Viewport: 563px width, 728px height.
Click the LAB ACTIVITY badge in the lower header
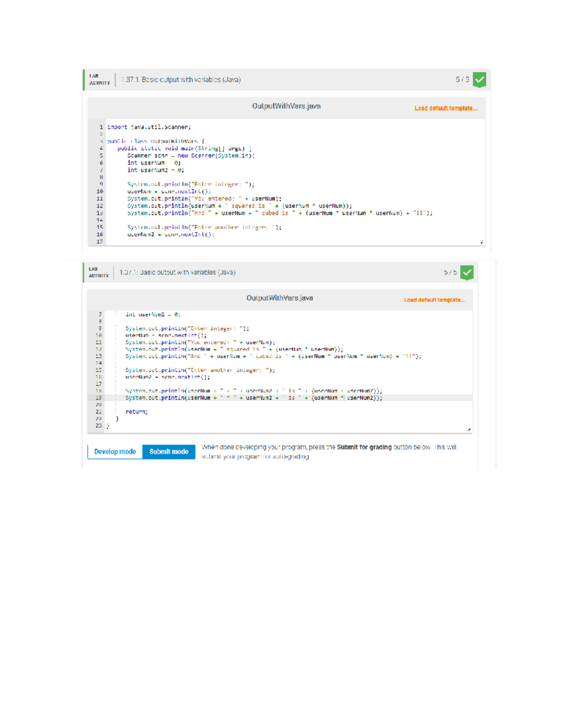[99, 272]
